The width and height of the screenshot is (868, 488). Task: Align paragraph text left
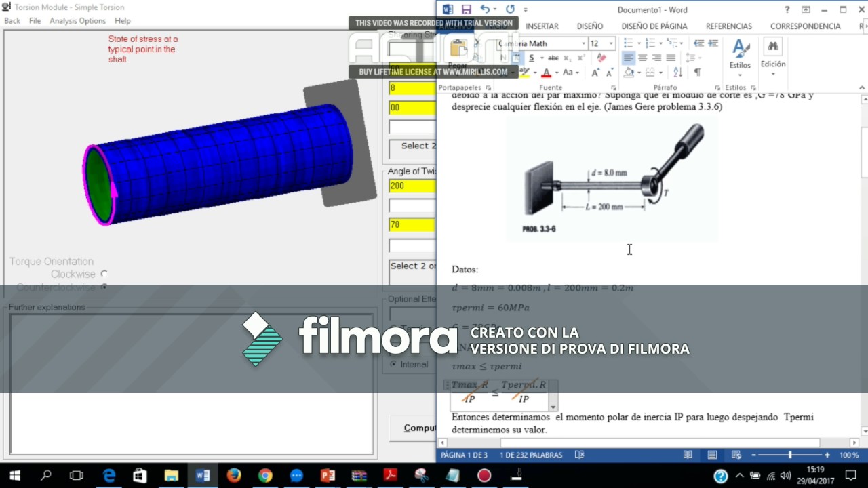click(629, 58)
